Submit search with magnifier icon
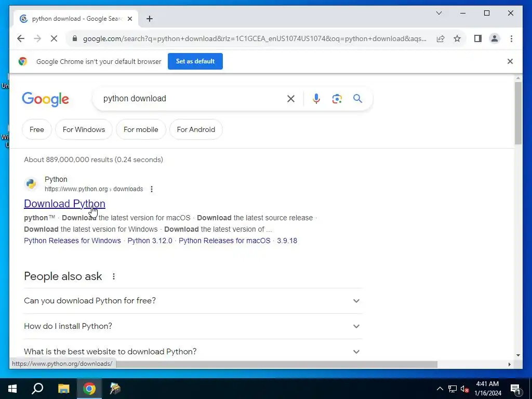532x399 pixels. pyautogui.click(x=357, y=99)
